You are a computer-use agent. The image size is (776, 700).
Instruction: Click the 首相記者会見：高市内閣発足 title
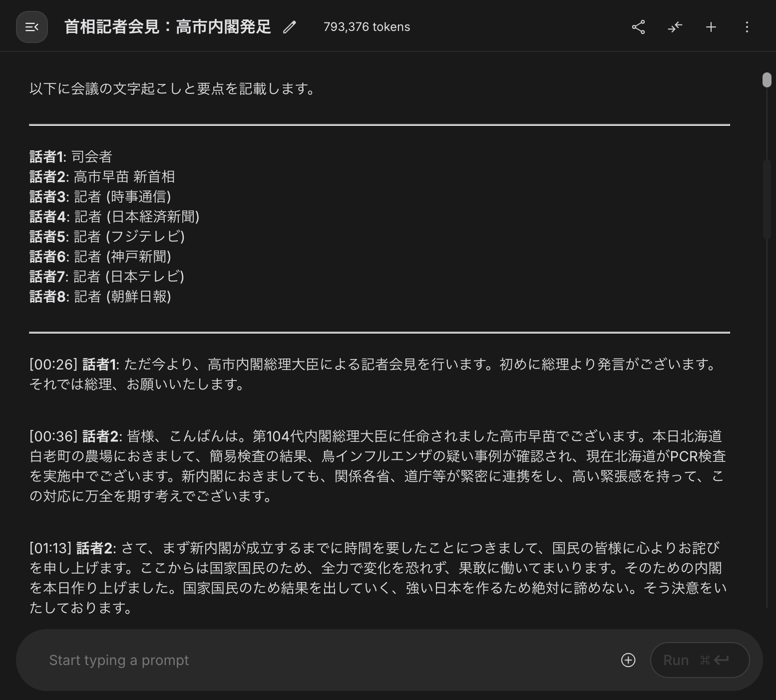coord(168,27)
